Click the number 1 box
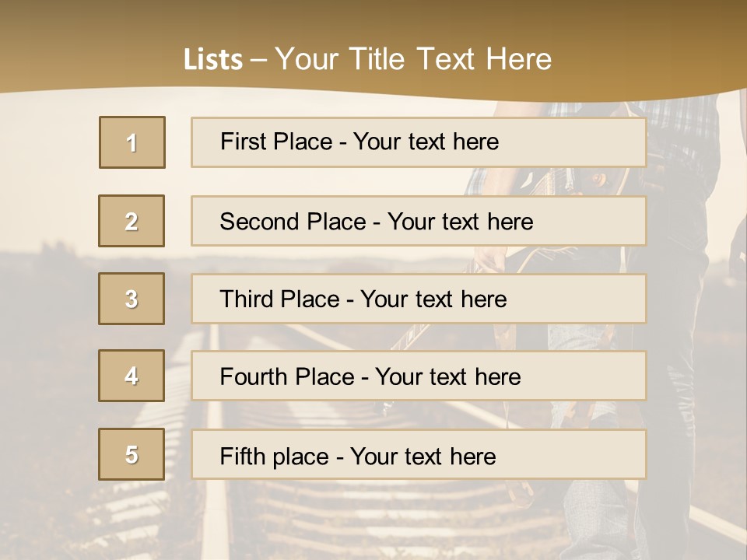The height and width of the screenshot is (560, 747). [132, 142]
